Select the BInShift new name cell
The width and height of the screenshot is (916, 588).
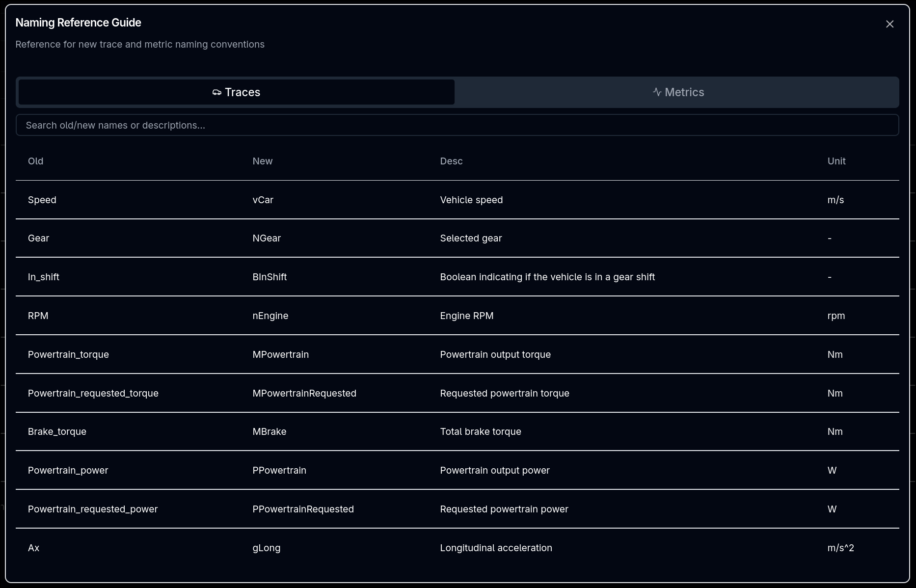(269, 277)
